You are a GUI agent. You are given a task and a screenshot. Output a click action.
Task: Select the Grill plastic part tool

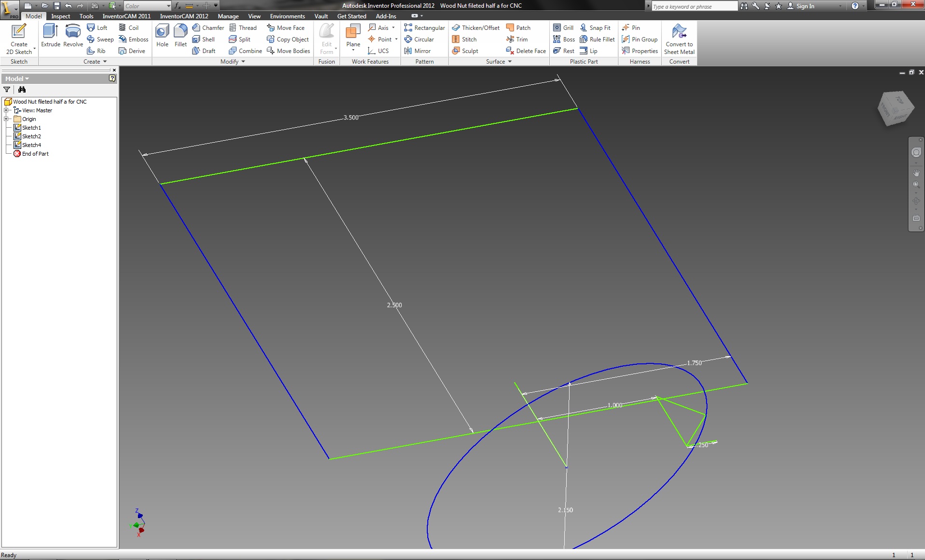pyautogui.click(x=563, y=27)
